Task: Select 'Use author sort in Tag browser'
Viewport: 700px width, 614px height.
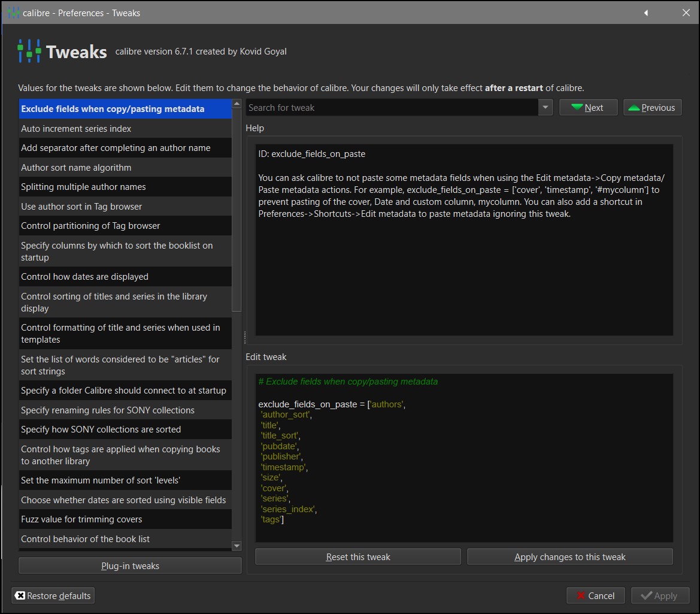Action: [x=125, y=206]
